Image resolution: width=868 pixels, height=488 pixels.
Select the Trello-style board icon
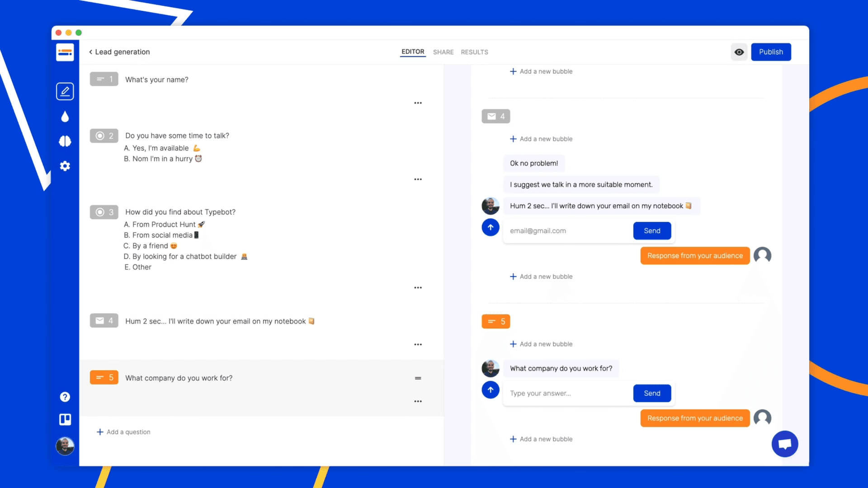[65, 419]
